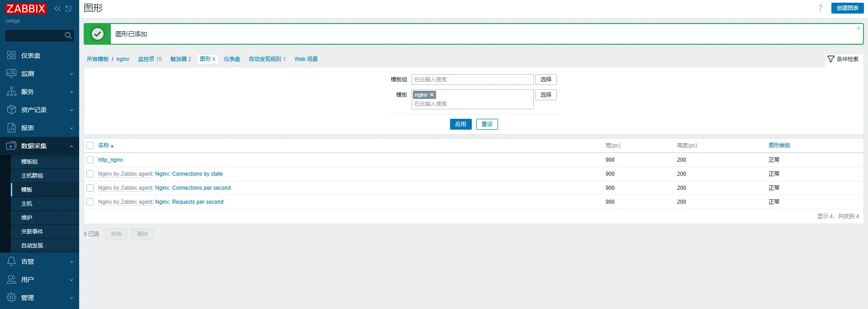The width and height of the screenshot is (868, 309).
Task: Click 选择 button for 模板组
Action: coord(545,80)
